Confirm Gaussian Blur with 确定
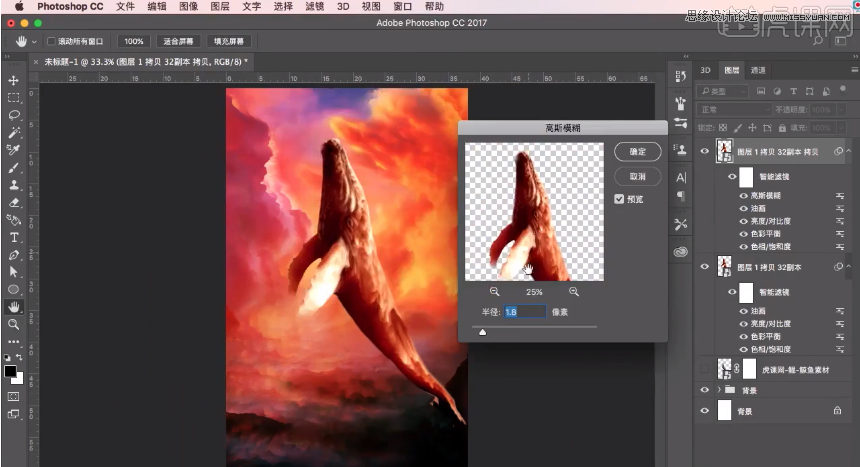Image resolution: width=860 pixels, height=467 pixels. point(637,151)
